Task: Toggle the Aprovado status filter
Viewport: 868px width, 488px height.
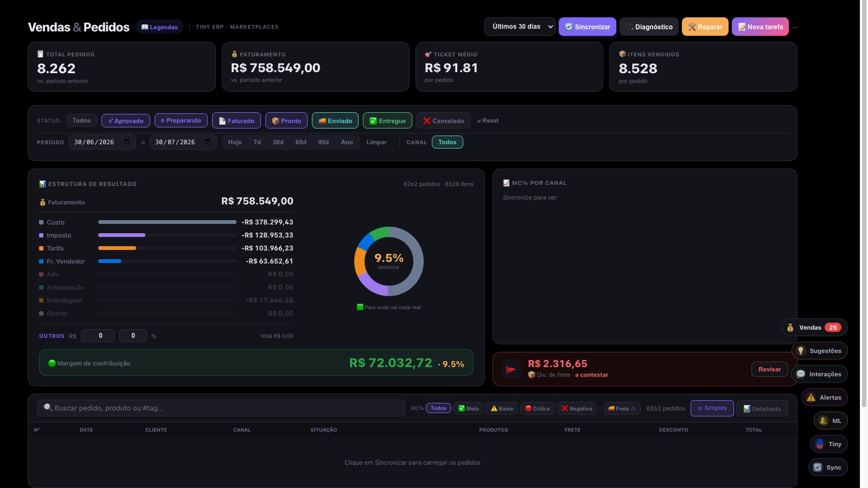Action: coord(126,120)
